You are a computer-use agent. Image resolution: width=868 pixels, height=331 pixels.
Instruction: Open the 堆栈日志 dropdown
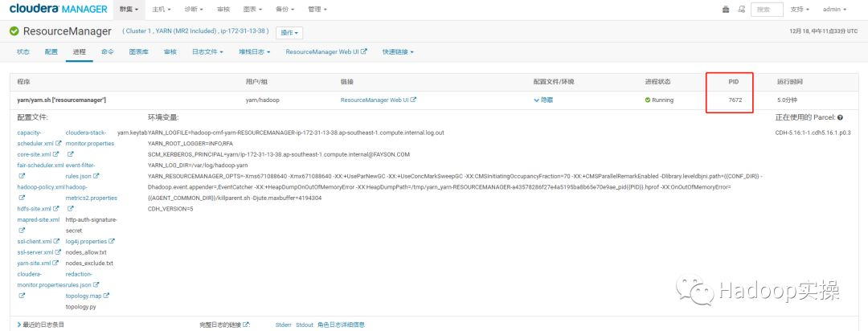254,51
